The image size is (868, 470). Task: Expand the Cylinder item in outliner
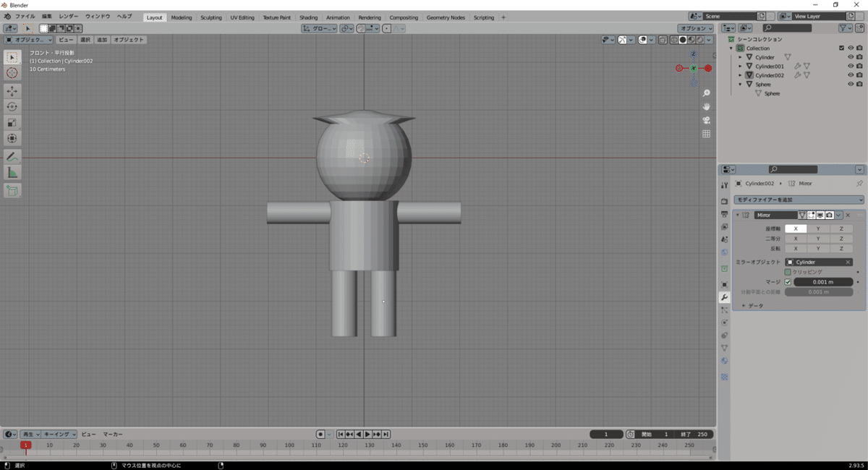click(x=740, y=57)
